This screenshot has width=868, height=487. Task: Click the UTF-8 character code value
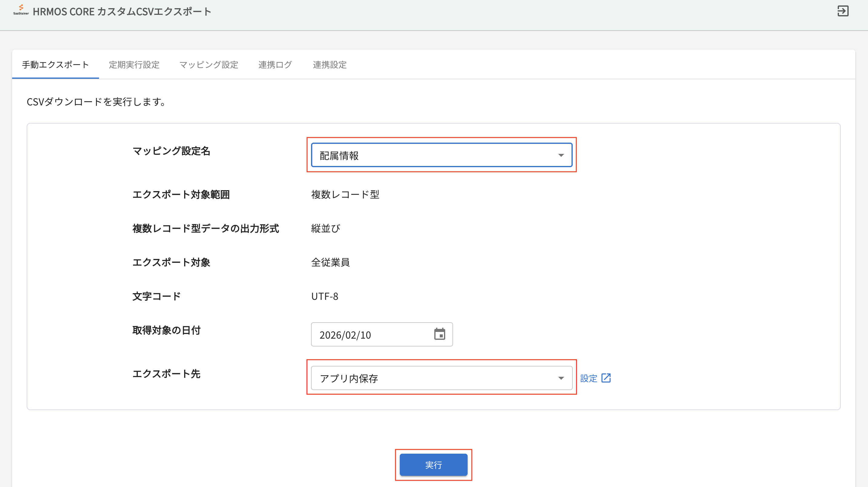click(x=324, y=296)
